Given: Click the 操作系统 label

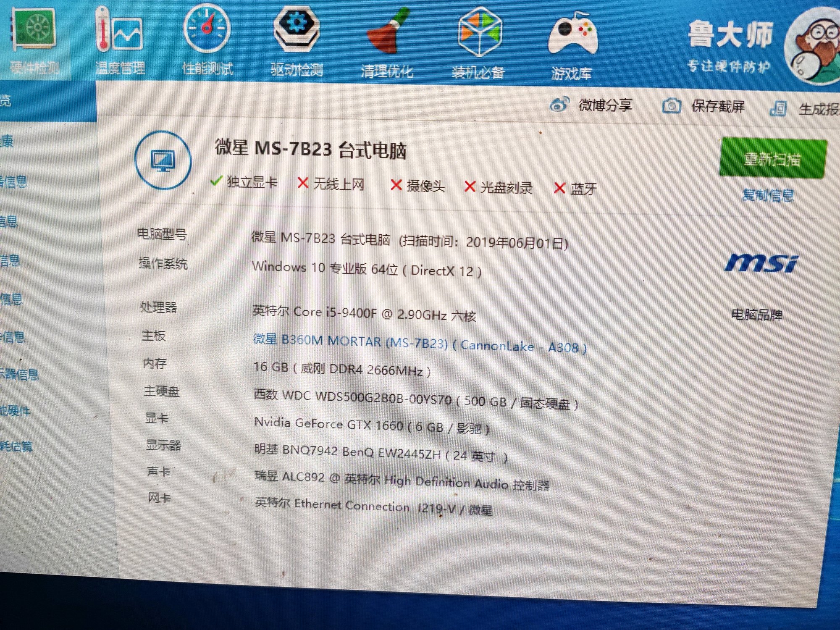Looking at the screenshot, I should pyautogui.click(x=163, y=263).
